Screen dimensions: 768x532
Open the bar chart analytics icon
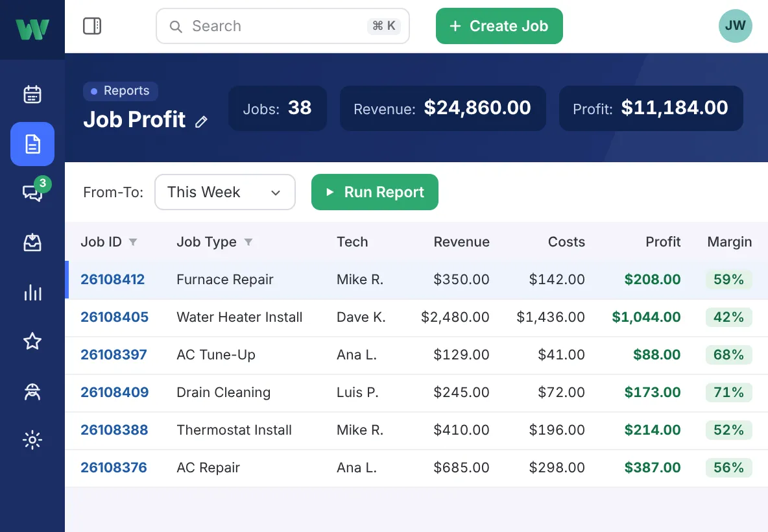coord(32,293)
